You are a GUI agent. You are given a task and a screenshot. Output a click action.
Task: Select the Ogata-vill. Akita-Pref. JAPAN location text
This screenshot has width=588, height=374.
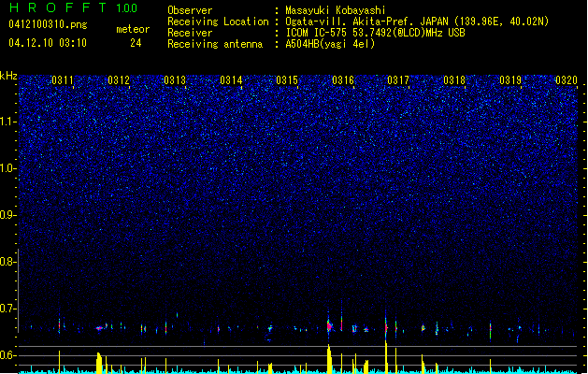click(417, 22)
